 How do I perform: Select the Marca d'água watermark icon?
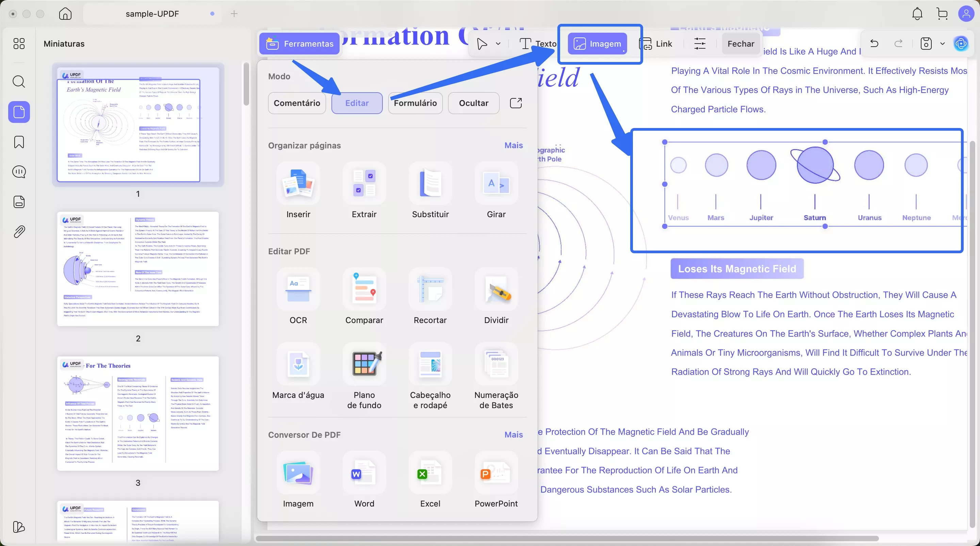(x=298, y=365)
